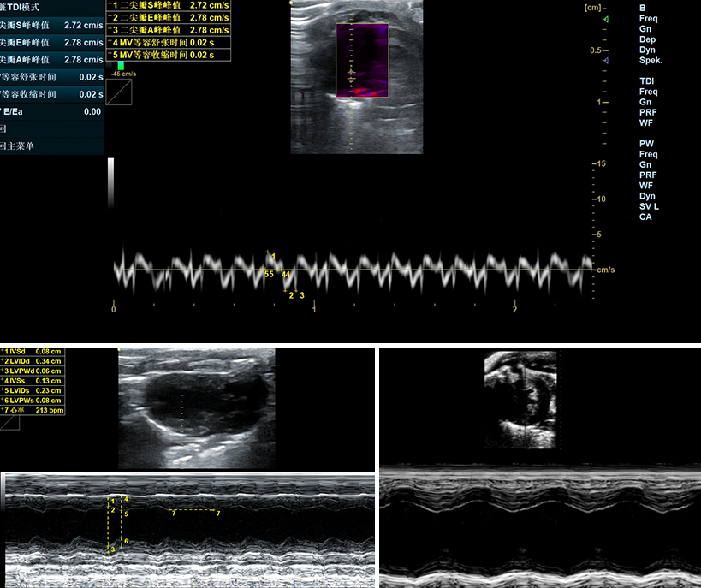Click the left ventricle B-mode thumbnail with M-line

[x=197, y=409]
